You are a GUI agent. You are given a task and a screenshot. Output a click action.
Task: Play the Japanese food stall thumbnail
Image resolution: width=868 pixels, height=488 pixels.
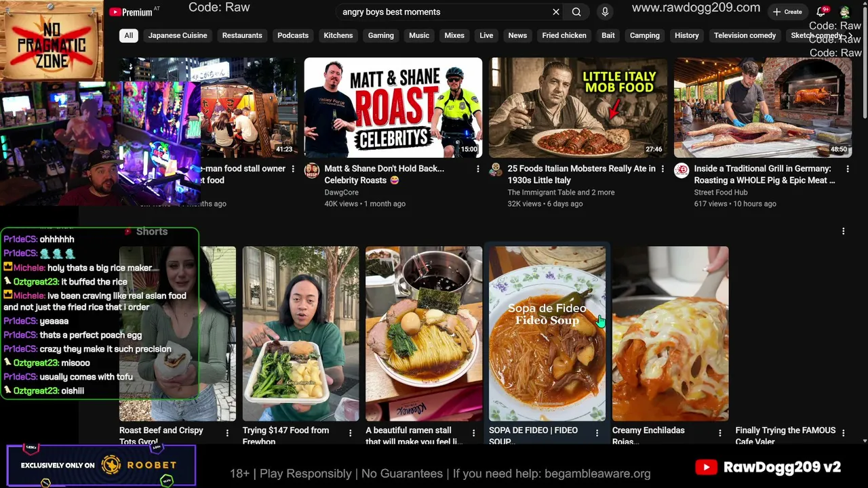(248, 107)
